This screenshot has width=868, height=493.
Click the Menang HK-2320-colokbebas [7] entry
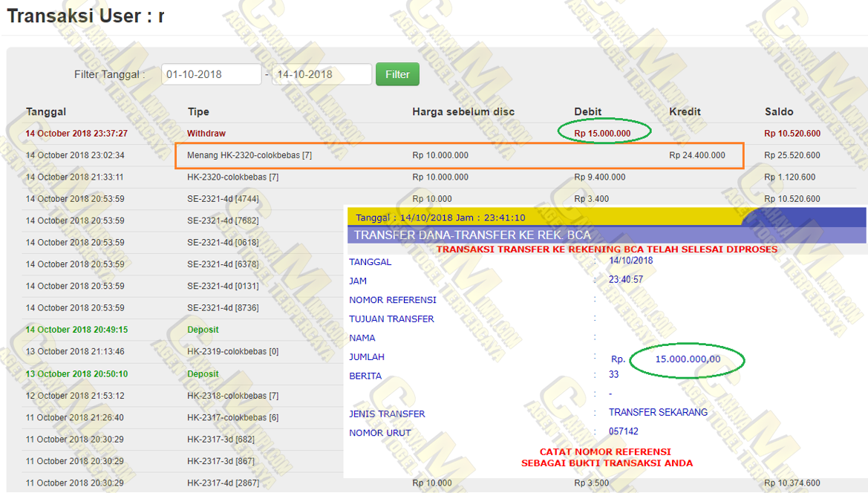244,155
